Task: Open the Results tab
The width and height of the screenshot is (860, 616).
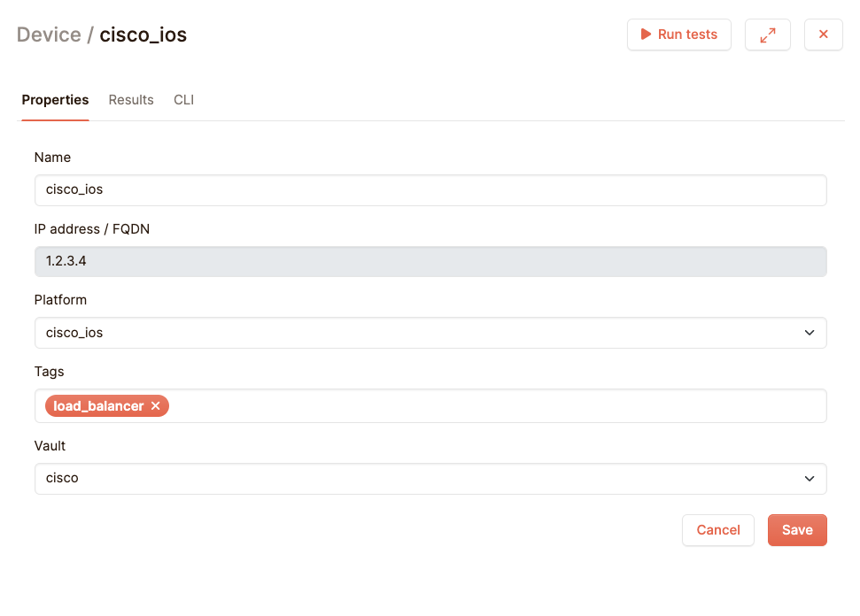Action: tap(131, 100)
